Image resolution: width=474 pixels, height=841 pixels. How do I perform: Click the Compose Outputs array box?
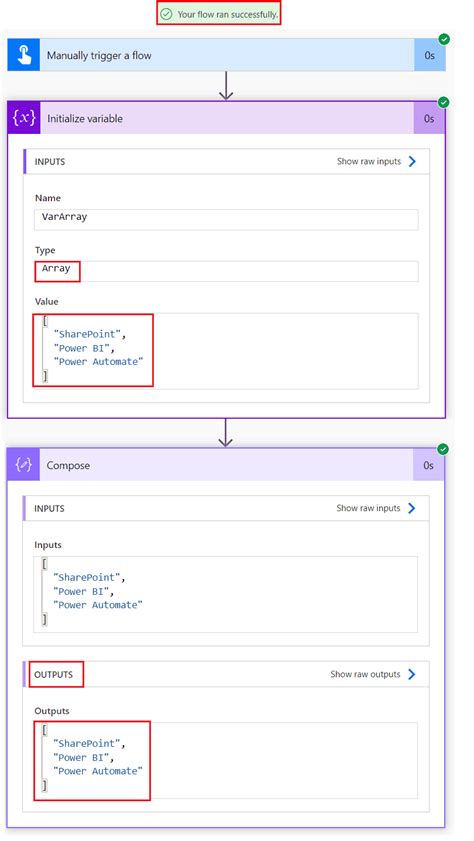pos(225,761)
